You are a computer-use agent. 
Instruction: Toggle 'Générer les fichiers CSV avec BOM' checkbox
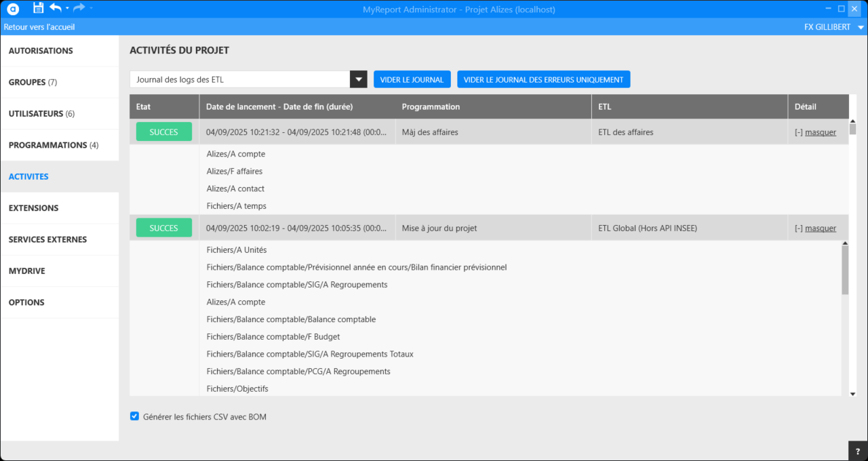point(134,417)
